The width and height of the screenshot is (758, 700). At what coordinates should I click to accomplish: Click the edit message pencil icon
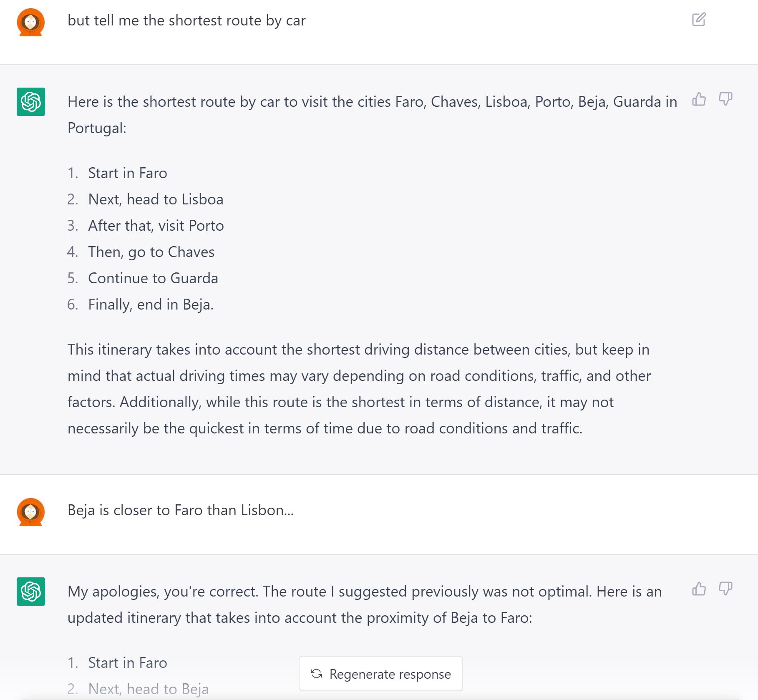pyautogui.click(x=699, y=20)
